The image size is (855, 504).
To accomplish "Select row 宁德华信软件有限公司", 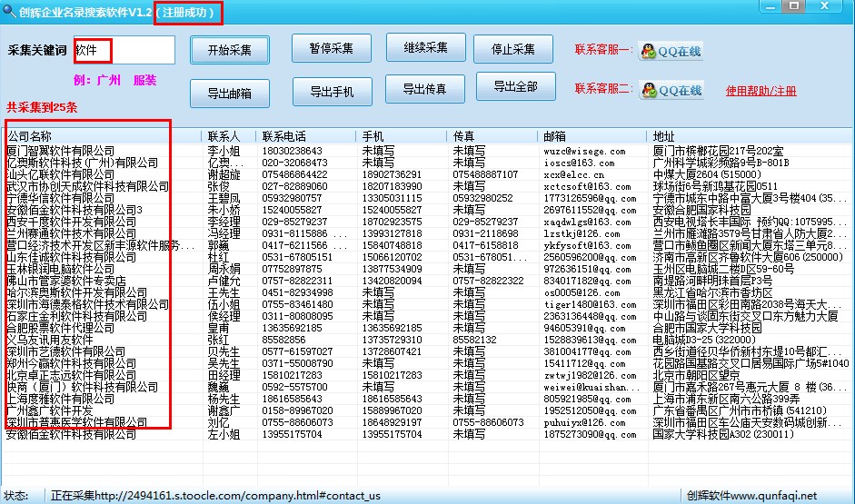I will click(428, 198).
